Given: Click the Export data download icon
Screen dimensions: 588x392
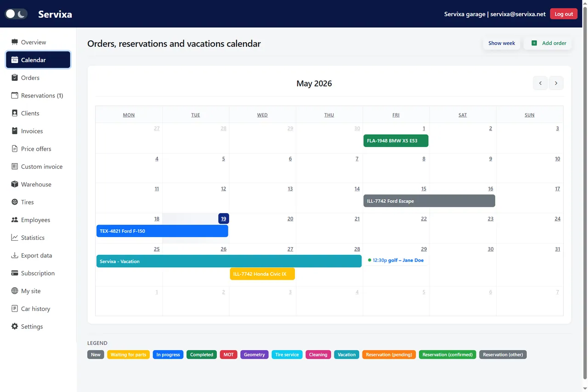Looking at the screenshot, I should tap(15, 256).
